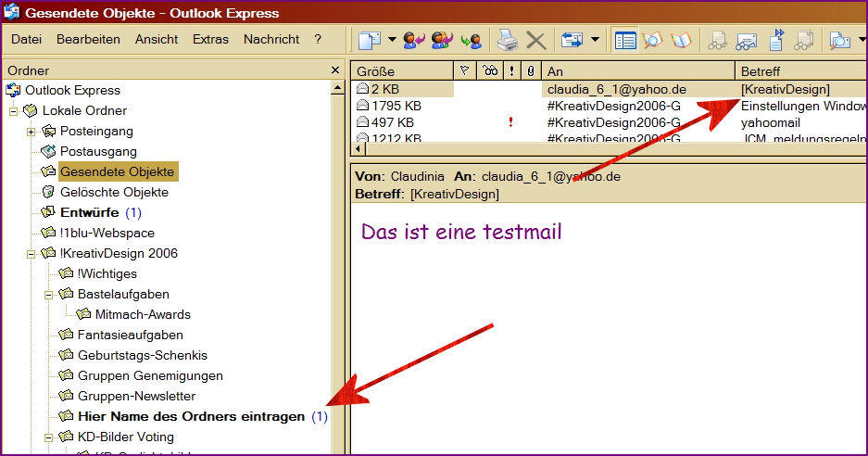Open the Bearbeiten menu
The image size is (868, 456).
[x=88, y=39]
